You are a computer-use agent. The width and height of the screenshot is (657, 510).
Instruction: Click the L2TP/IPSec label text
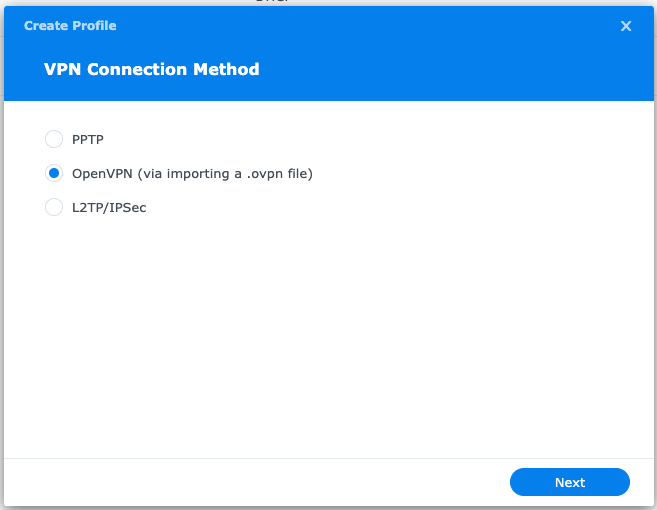(x=109, y=207)
